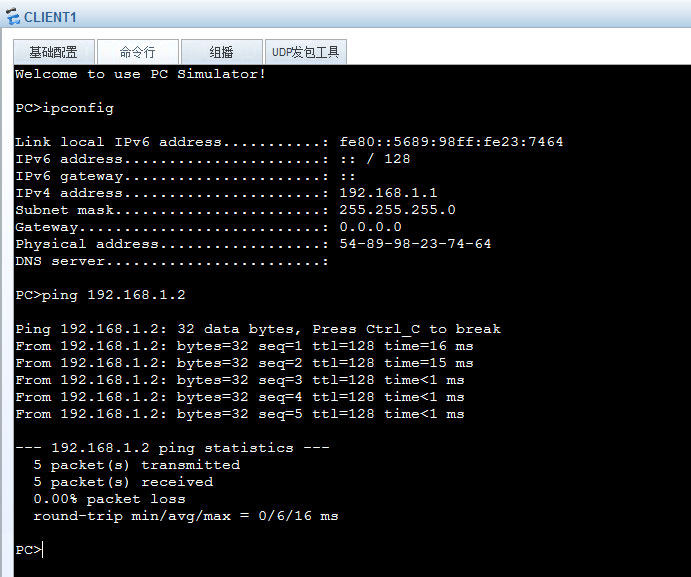Select link local IPv6 address fe80::5689:98ff:fe23:7464

pos(451,142)
